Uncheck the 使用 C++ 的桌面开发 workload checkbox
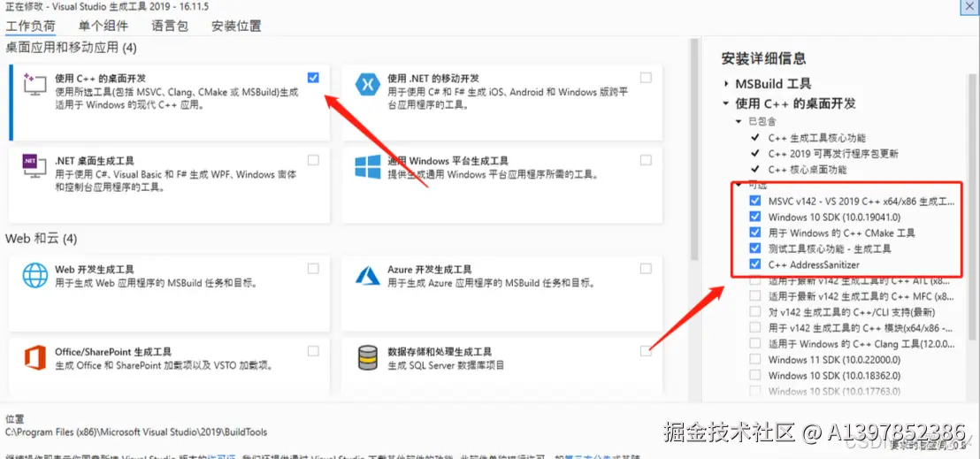 313,78
